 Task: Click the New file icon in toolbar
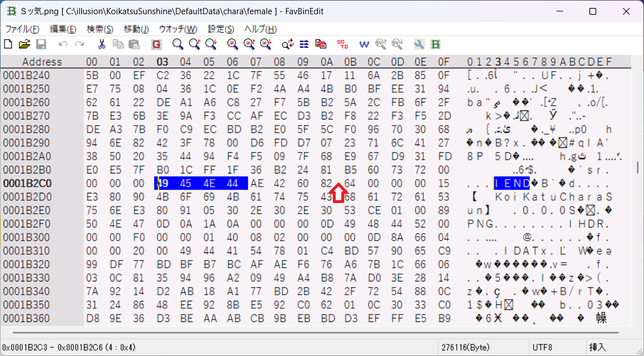8,44
